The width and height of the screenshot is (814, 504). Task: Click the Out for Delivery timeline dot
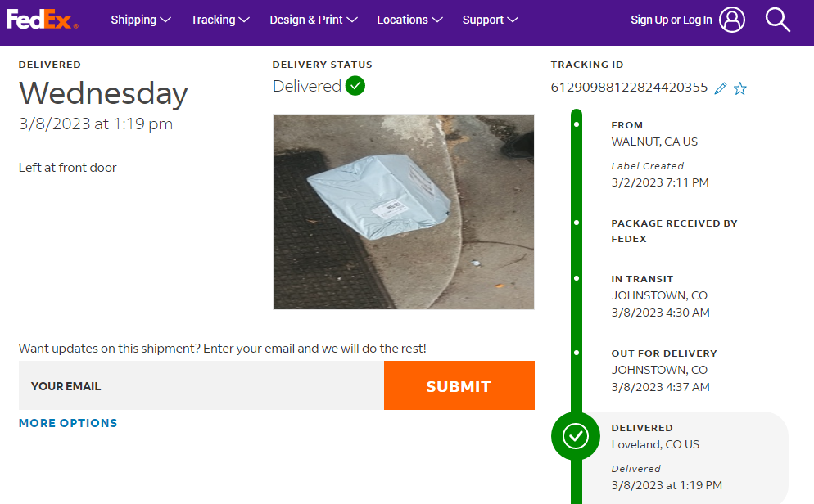[x=577, y=353]
